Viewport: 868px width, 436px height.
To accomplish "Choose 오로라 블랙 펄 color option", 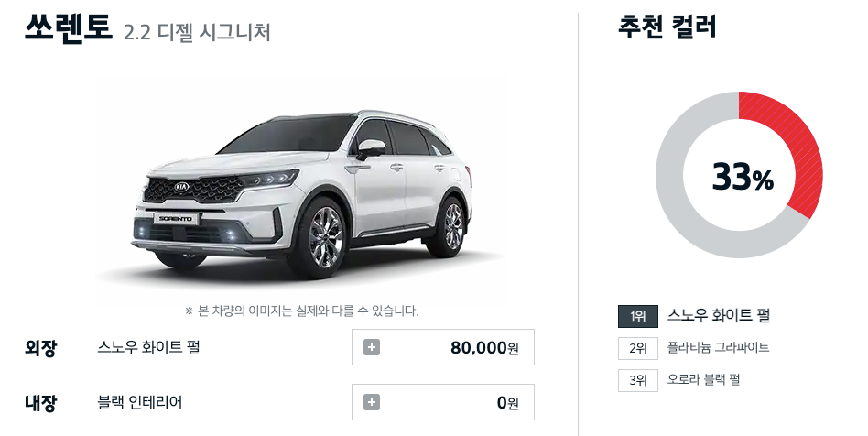I will pyautogui.click(x=703, y=379).
